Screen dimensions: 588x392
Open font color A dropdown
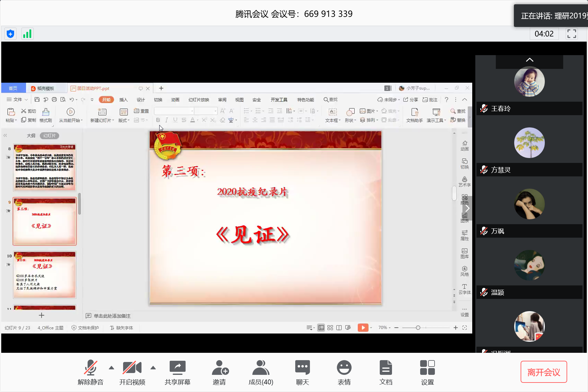[x=198, y=120]
